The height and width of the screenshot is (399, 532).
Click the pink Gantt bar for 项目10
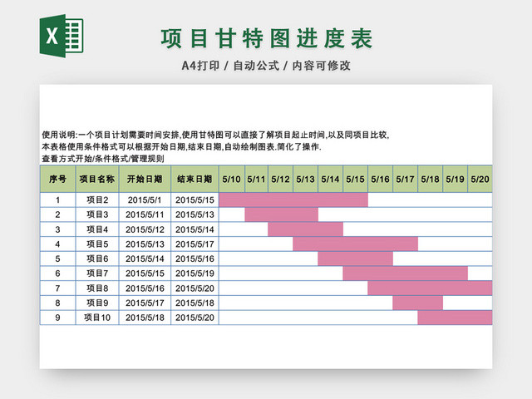455,318
